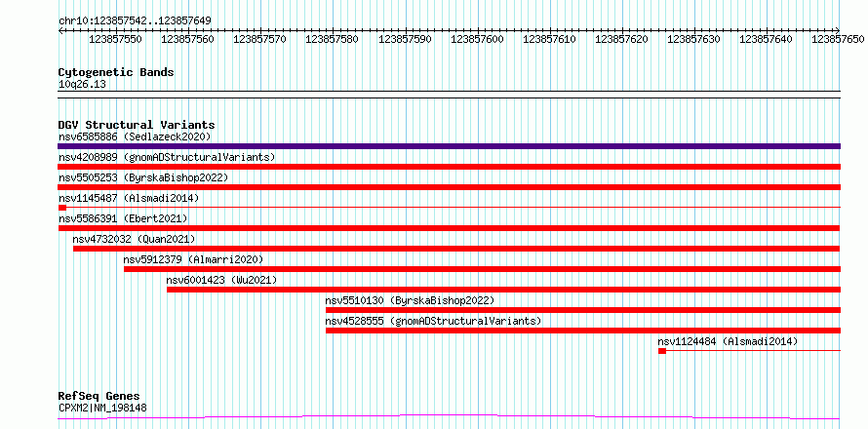The width and height of the screenshot is (868, 429).
Task: Click ruler coordinate label 123857580
Action: tap(333, 39)
